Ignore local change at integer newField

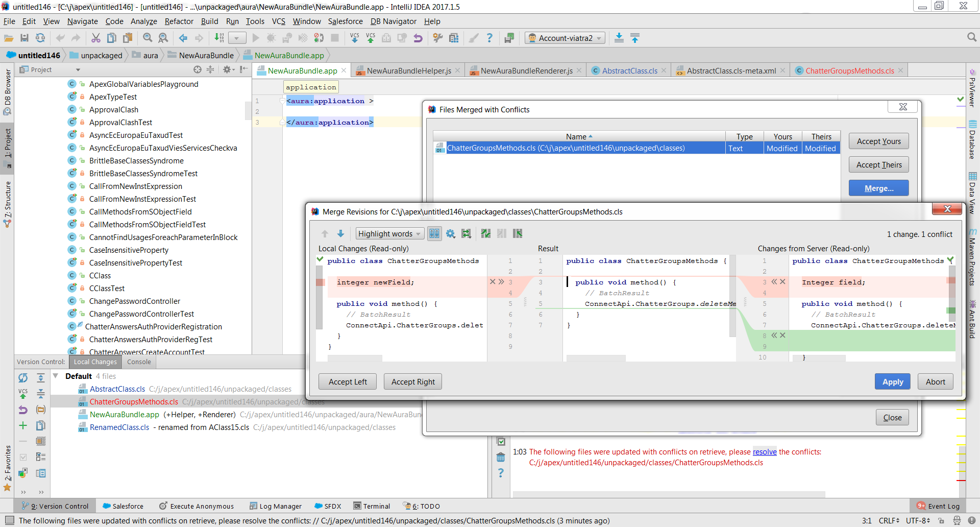493,281
